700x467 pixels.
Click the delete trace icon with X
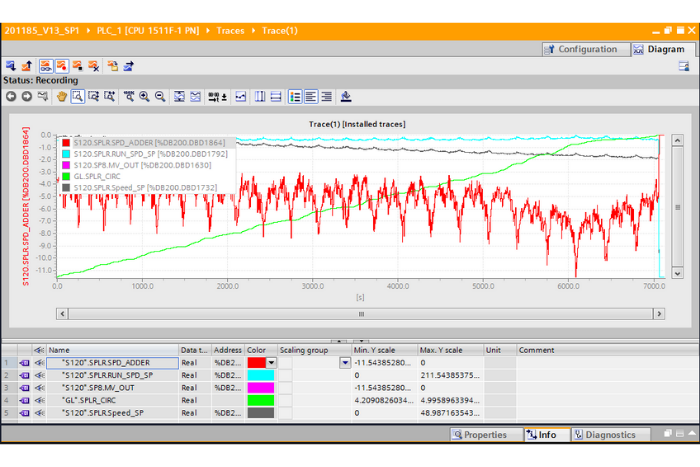click(93, 66)
